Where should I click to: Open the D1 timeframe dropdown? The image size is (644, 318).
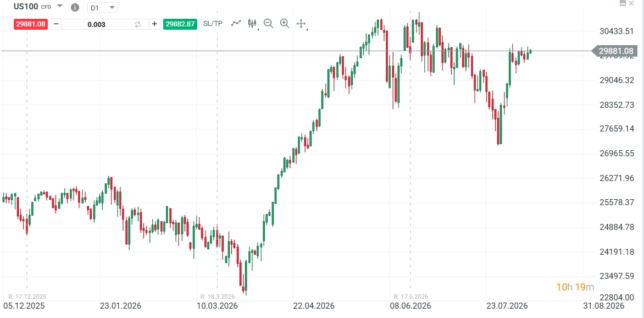click(x=102, y=7)
